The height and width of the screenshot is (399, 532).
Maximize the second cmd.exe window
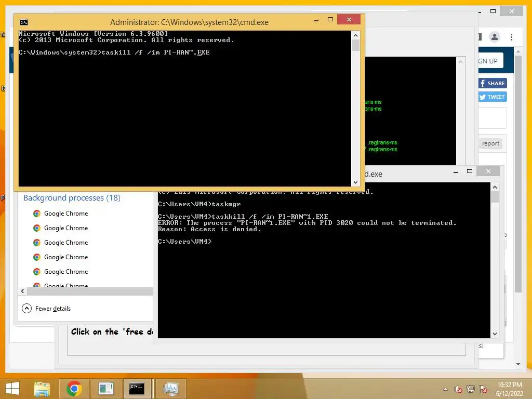click(470, 171)
